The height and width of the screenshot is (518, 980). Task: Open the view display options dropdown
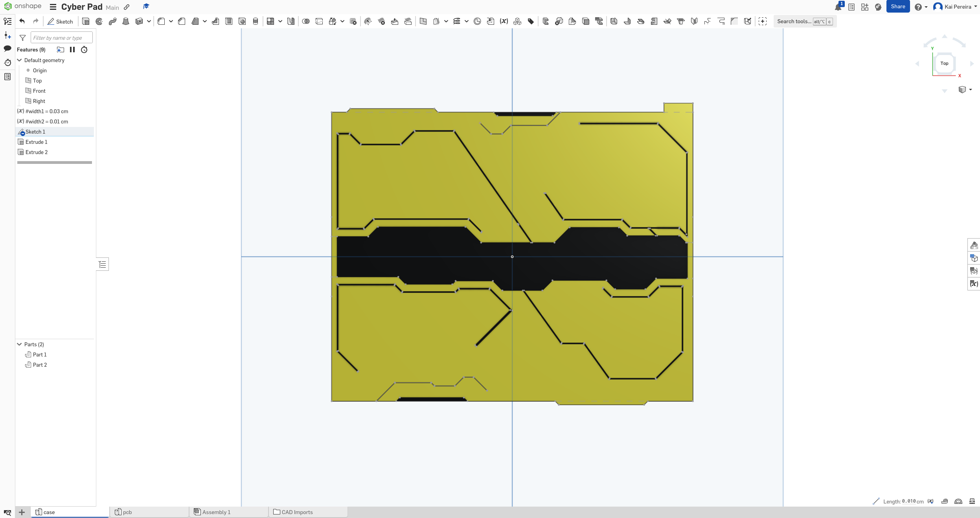point(966,90)
